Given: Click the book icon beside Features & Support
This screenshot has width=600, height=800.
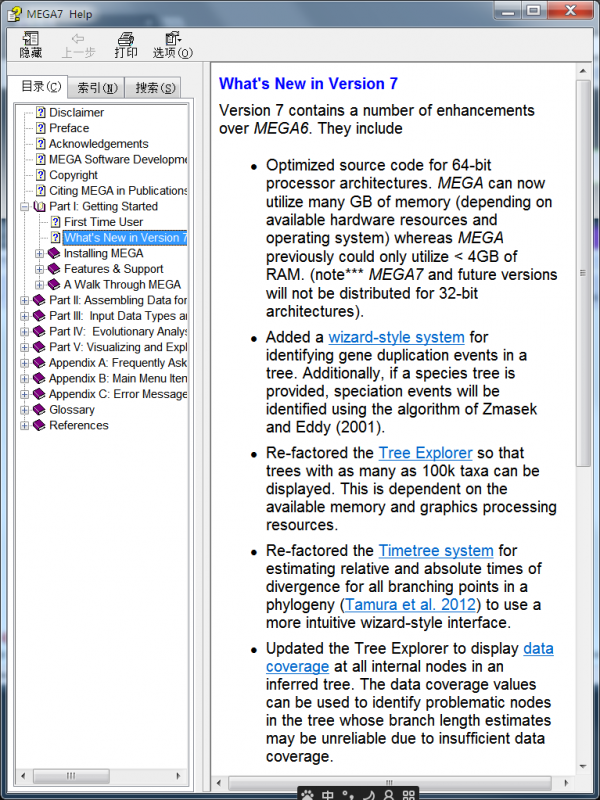Looking at the screenshot, I should pos(54,269).
